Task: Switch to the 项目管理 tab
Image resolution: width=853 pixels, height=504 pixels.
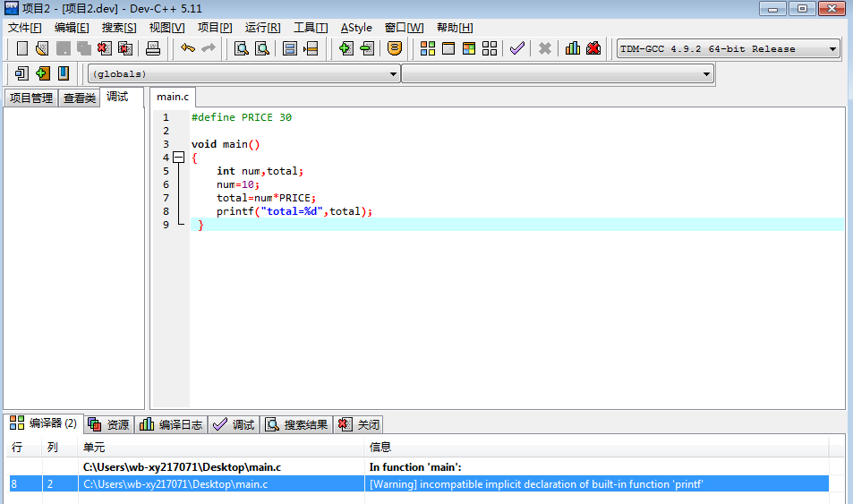Action: point(31,98)
